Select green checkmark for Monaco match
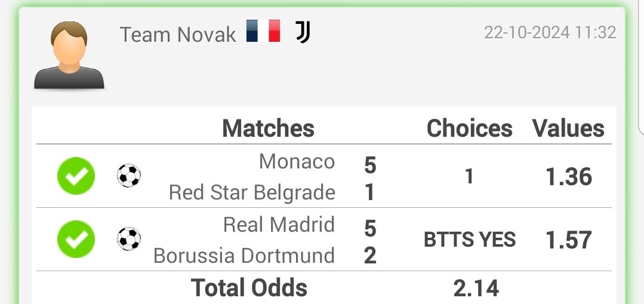Screen dimensions: 644x304 pos(76,176)
